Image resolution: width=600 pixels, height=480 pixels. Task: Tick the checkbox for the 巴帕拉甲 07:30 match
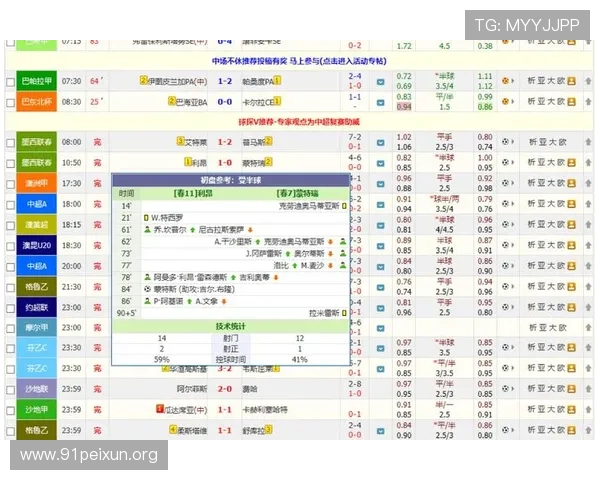click(x=11, y=82)
